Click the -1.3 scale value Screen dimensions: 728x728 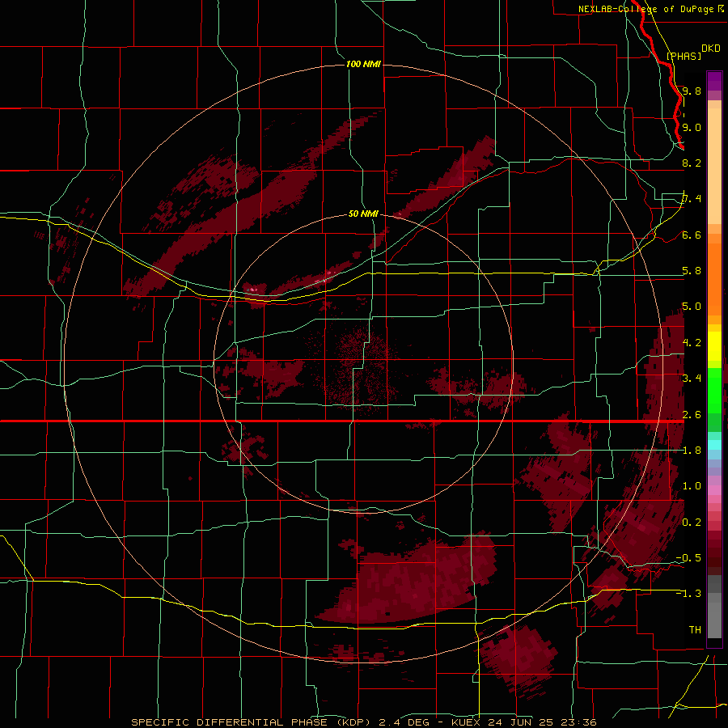point(688,594)
